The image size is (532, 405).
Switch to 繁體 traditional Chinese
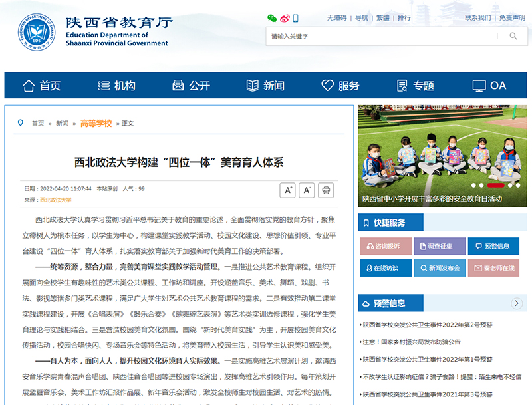click(x=383, y=18)
